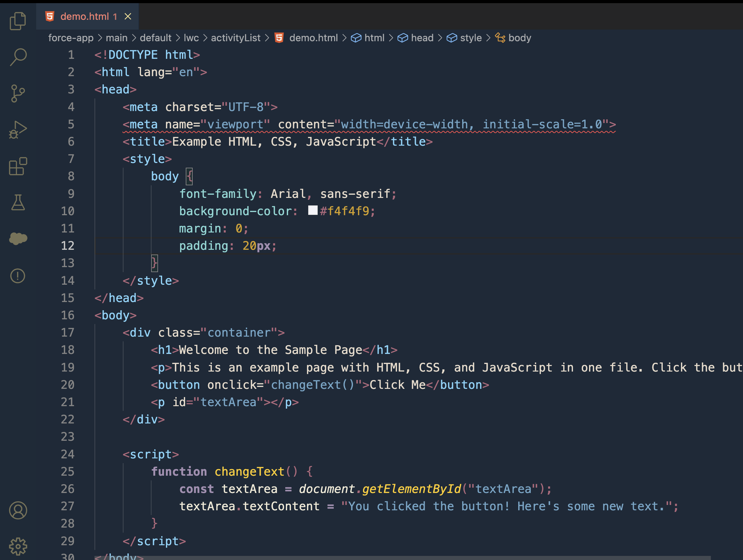Open the Testing flask view
The width and height of the screenshot is (743, 560).
[x=18, y=202]
